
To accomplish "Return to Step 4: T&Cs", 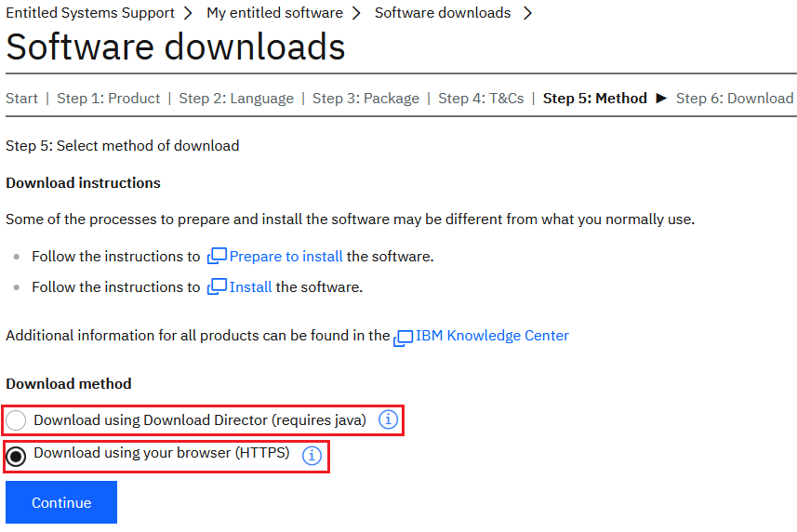I will [481, 99].
